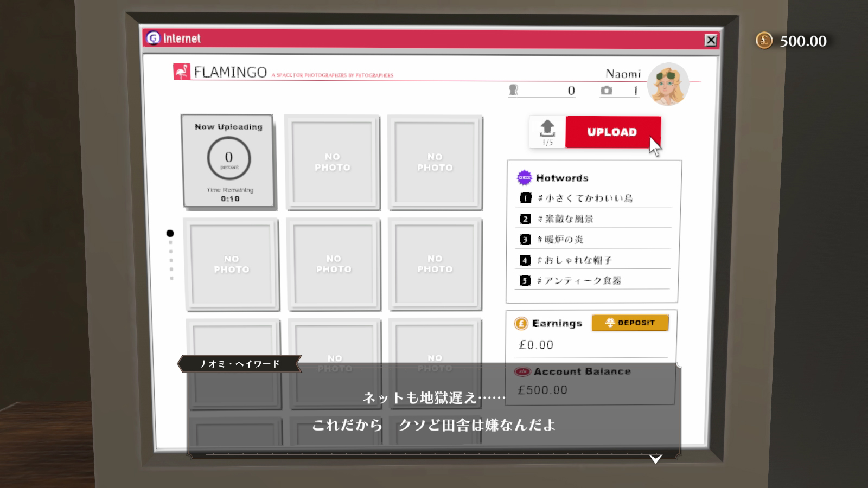
Task: Click the yellow DEPOSIT button
Action: pyautogui.click(x=630, y=323)
